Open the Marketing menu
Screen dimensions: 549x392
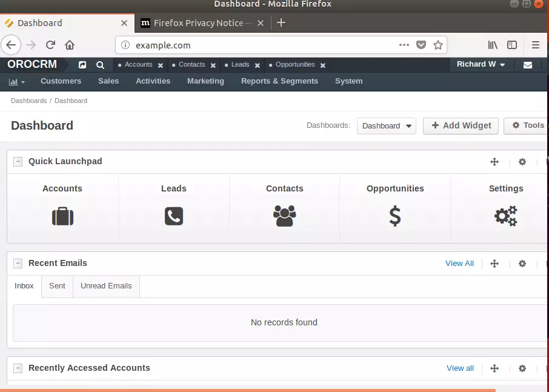point(205,81)
